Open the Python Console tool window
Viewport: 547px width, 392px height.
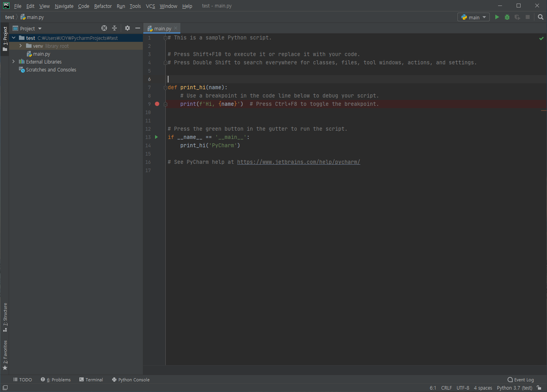coord(131,380)
